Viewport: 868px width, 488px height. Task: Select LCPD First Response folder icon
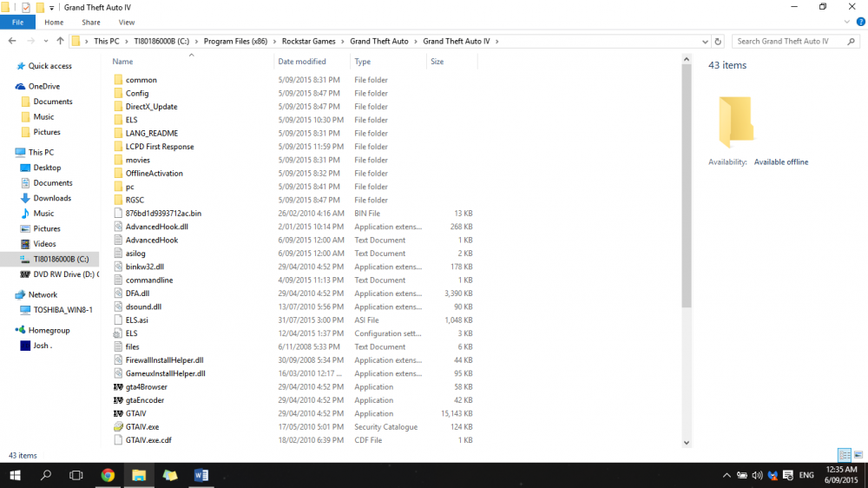click(118, 146)
